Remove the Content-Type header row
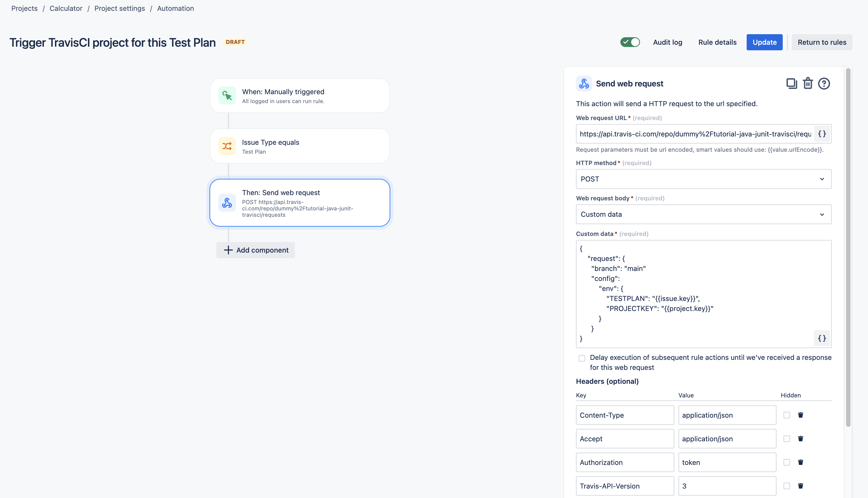Image resolution: width=868 pixels, height=498 pixels. [x=800, y=415]
